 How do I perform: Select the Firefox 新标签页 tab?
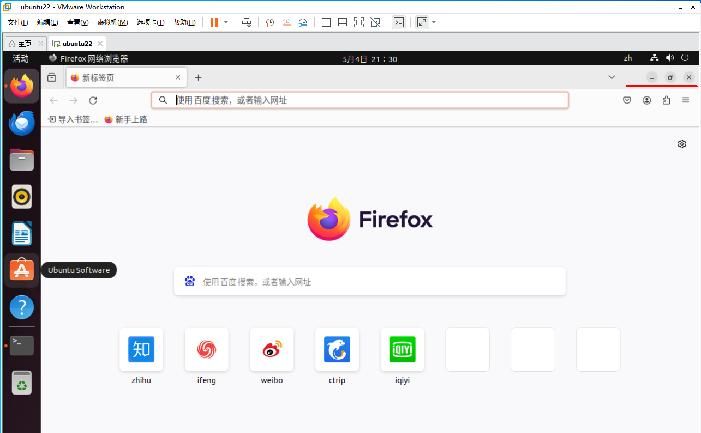(127, 77)
